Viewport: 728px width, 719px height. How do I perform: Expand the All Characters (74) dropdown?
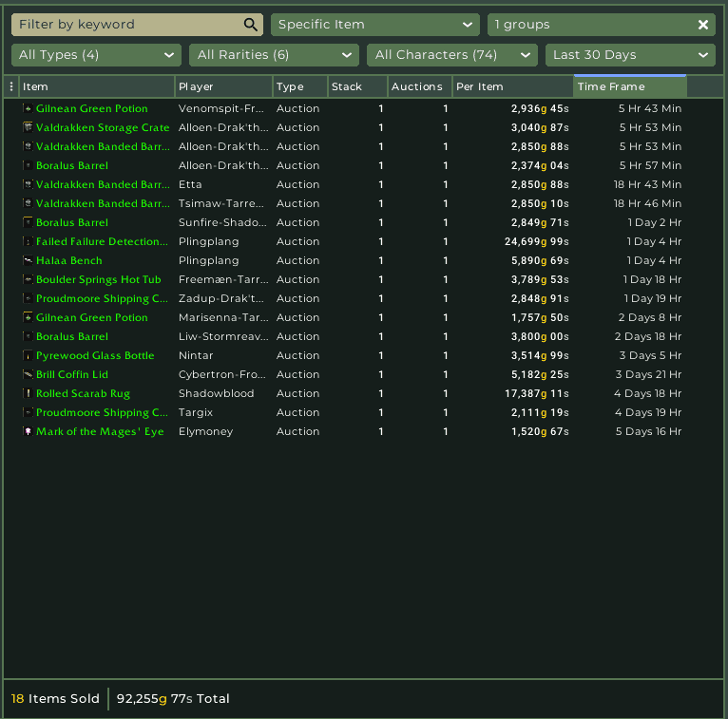451,55
